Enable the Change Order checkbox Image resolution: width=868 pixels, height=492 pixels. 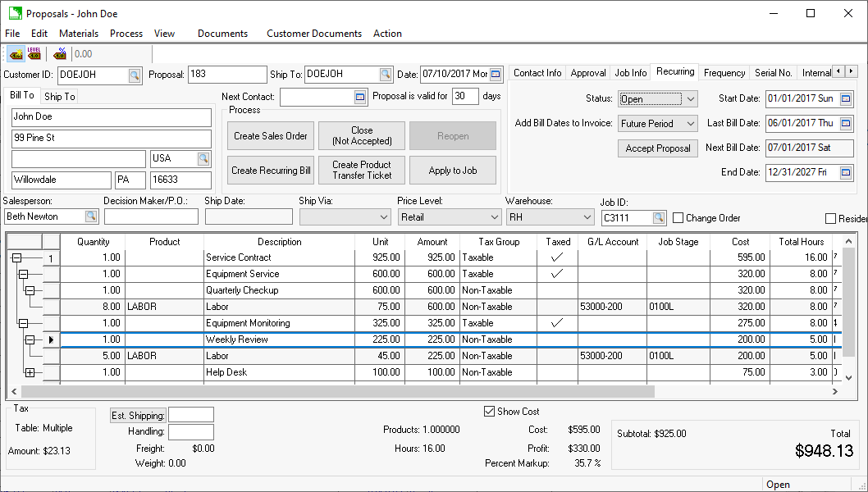point(678,218)
